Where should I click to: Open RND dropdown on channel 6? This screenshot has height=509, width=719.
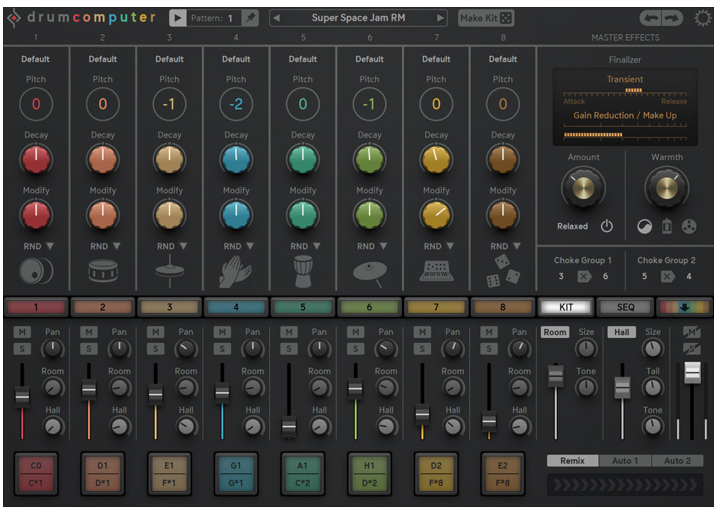tap(383, 246)
